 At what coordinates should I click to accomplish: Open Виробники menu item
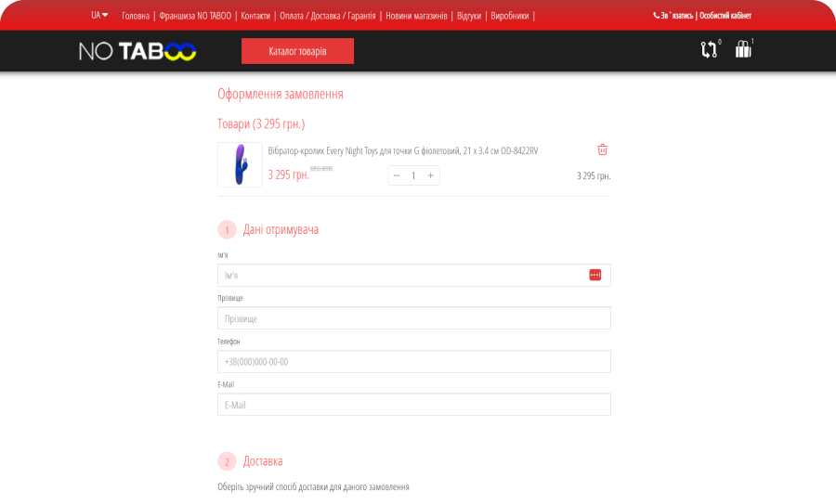click(510, 16)
